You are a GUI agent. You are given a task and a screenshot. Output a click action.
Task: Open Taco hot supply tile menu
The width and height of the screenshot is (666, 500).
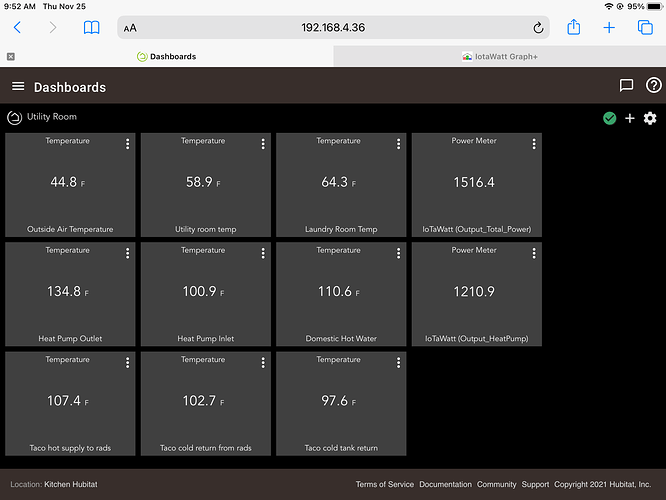pos(127,363)
